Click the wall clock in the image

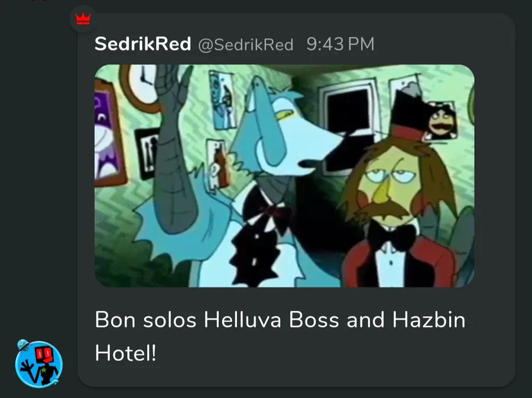141,87
